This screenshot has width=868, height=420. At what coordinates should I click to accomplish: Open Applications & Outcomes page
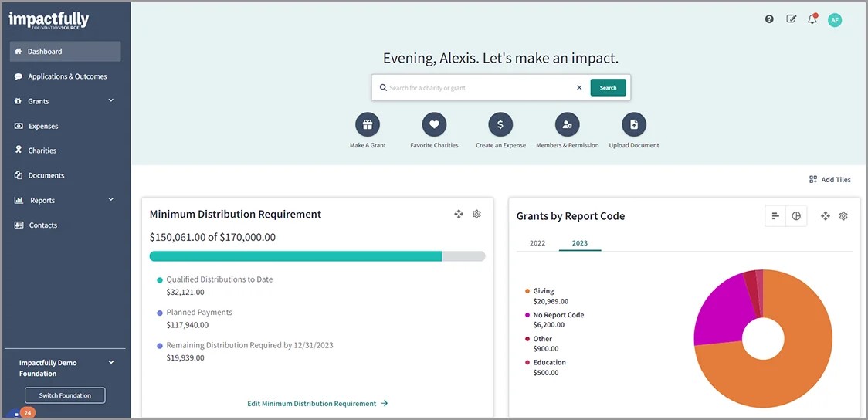(x=66, y=76)
